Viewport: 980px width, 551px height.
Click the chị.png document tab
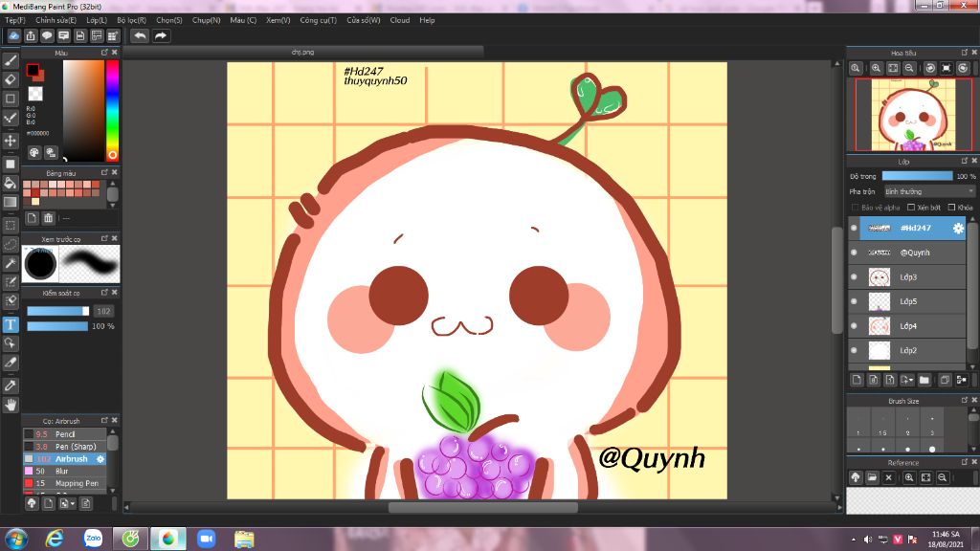pos(302,52)
